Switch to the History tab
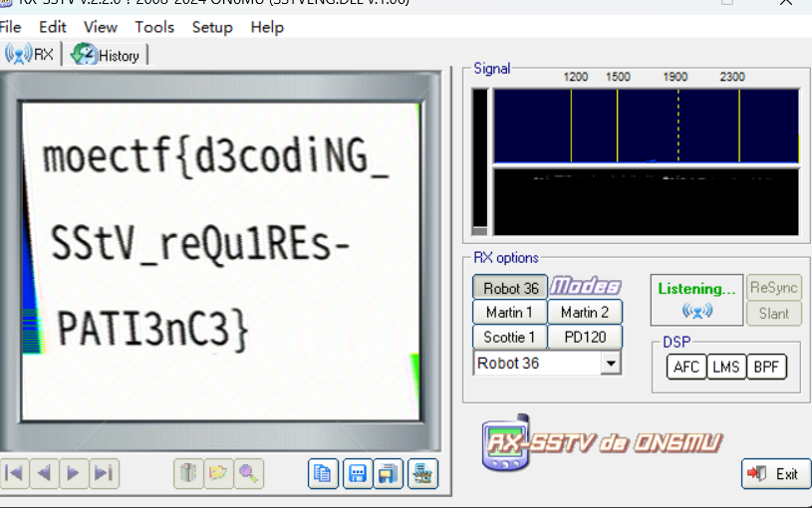 [106, 55]
